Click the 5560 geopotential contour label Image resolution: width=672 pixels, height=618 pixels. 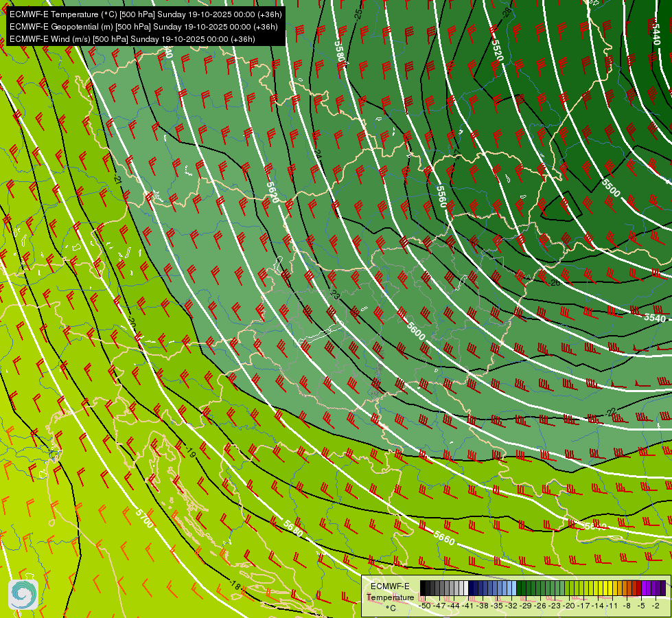tap(442, 196)
